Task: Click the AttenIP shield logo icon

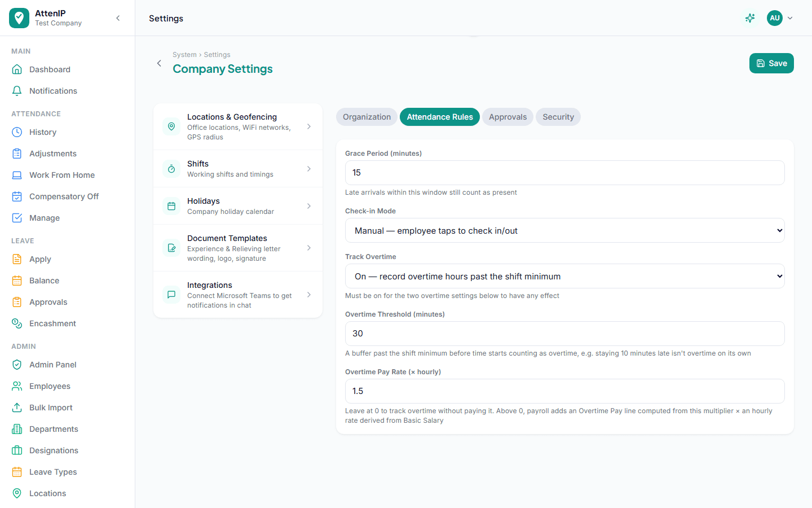Action: [19, 18]
